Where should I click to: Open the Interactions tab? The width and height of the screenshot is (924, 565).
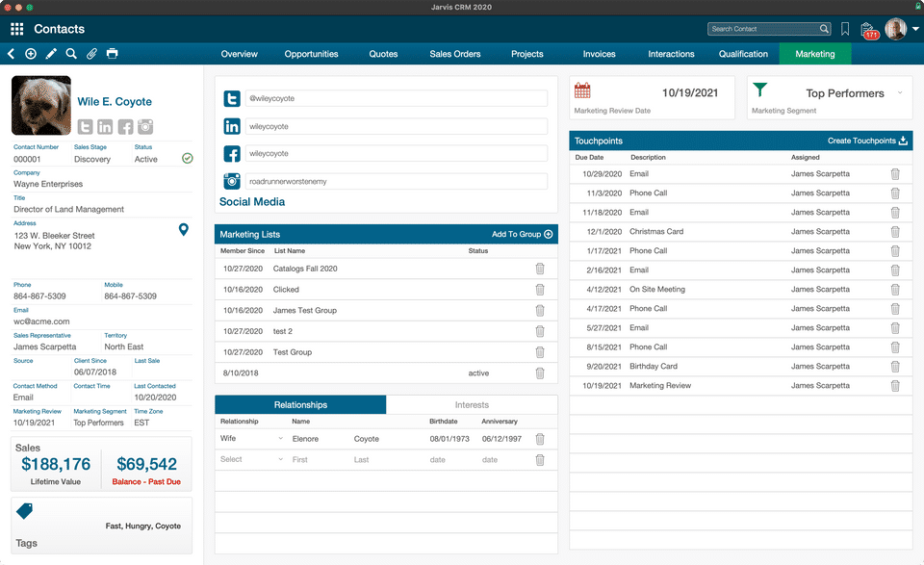(671, 54)
